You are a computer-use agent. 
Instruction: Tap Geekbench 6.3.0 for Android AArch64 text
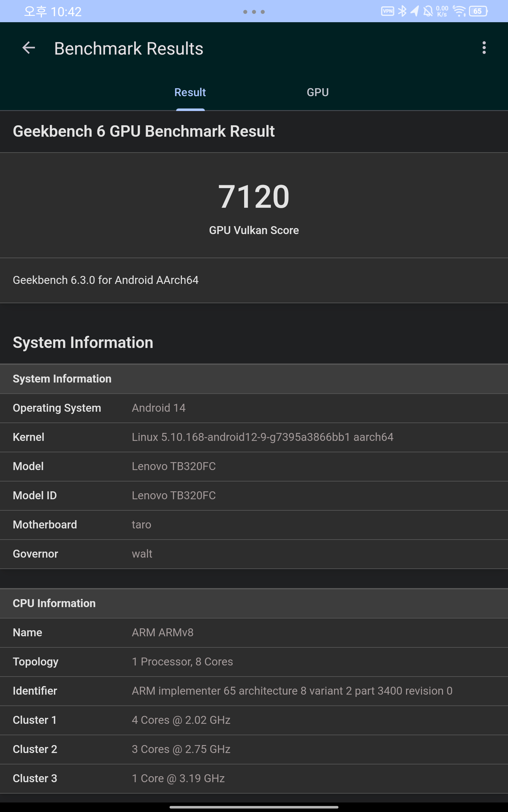pyautogui.click(x=105, y=280)
